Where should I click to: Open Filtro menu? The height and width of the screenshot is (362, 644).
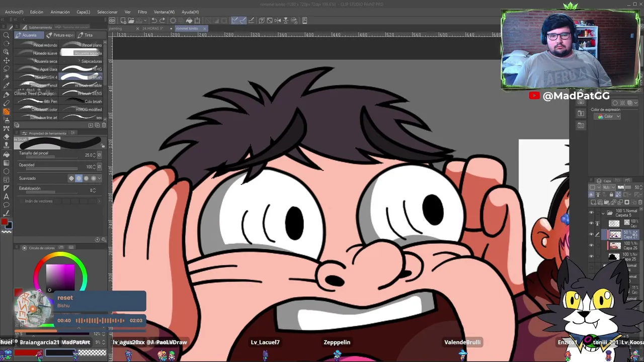point(142,12)
